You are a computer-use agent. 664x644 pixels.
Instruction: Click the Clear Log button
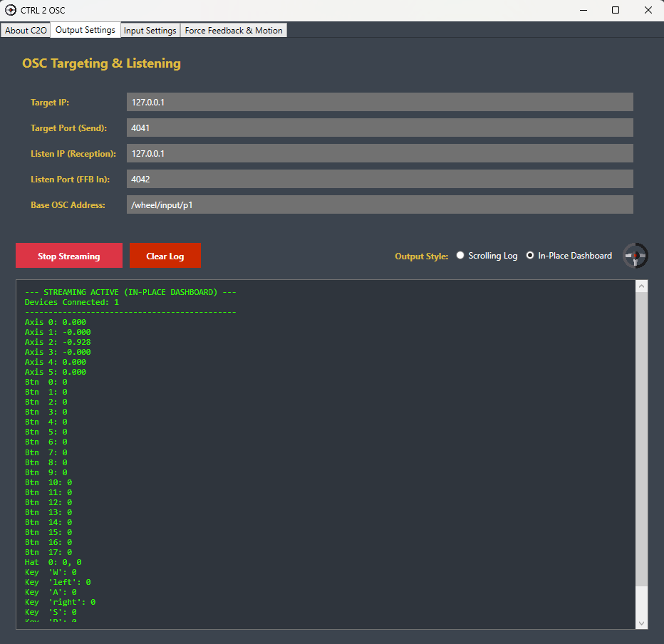165,256
